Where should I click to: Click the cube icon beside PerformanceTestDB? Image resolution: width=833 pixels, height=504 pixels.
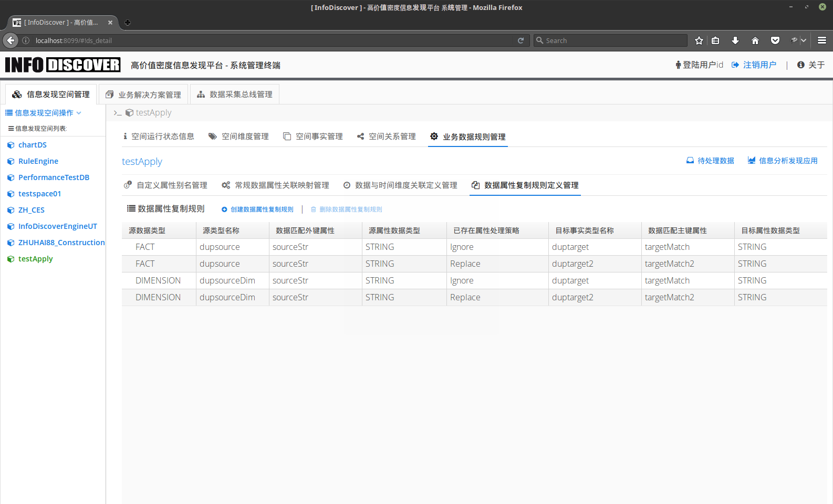11,177
